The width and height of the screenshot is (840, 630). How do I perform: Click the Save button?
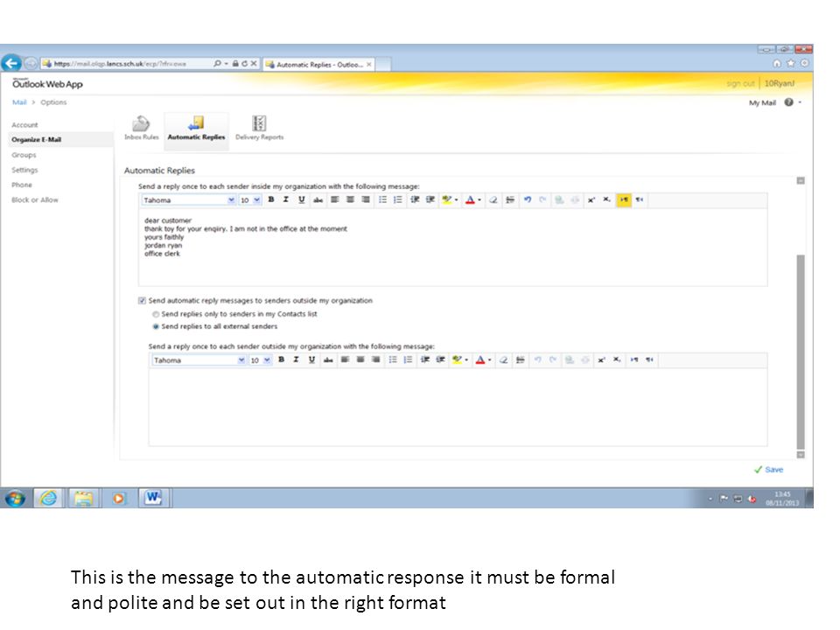click(x=769, y=470)
